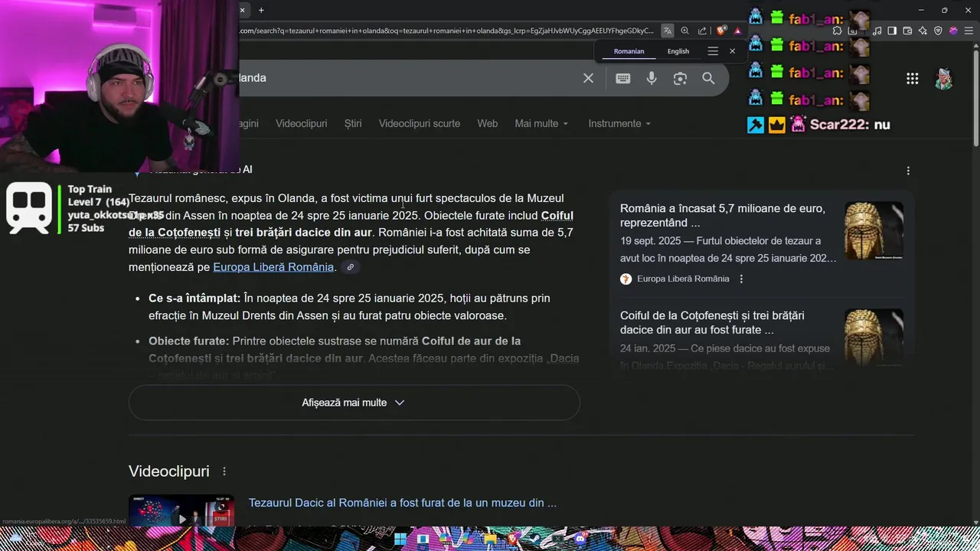Expand the Instrumente dropdown
Screen dimensions: 980x551
click(x=619, y=123)
